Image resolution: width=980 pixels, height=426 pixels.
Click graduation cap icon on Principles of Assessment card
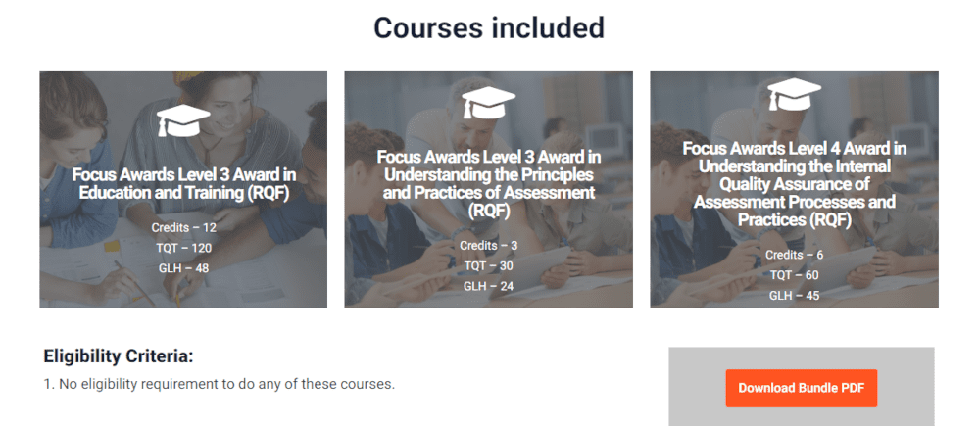pyautogui.click(x=489, y=103)
